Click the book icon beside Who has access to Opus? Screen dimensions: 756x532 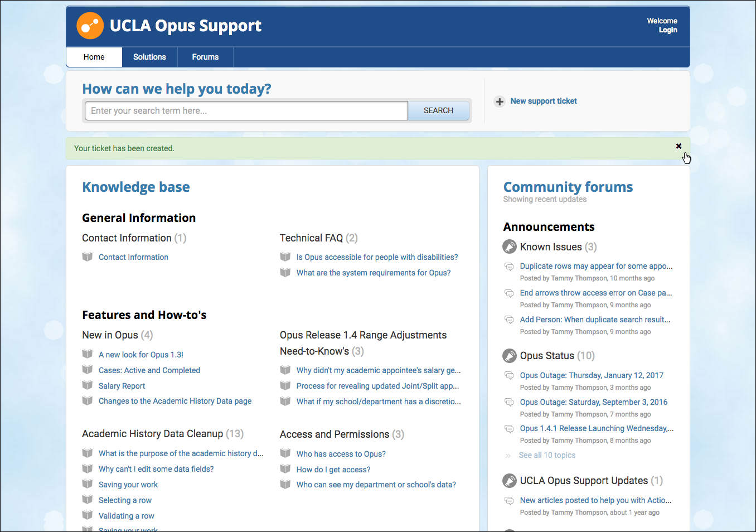pyautogui.click(x=285, y=453)
